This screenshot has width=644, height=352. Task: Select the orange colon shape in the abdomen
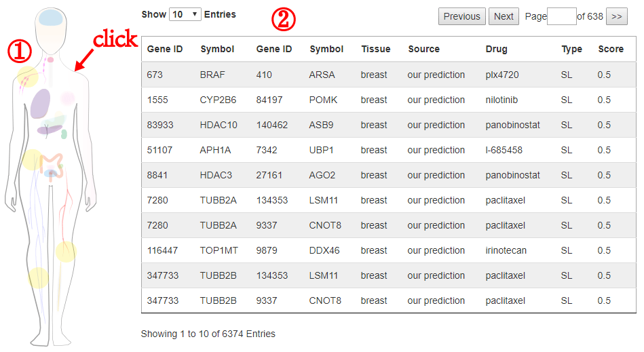click(x=52, y=165)
